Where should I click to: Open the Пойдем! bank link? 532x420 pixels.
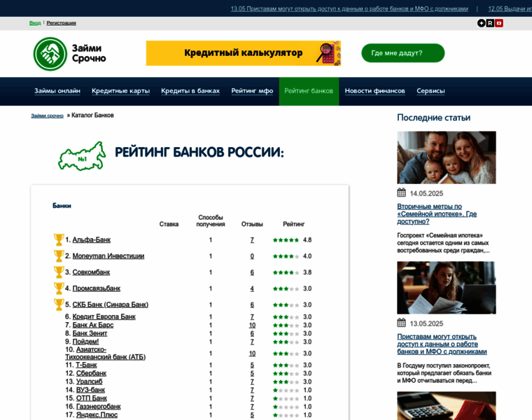pos(85,342)
